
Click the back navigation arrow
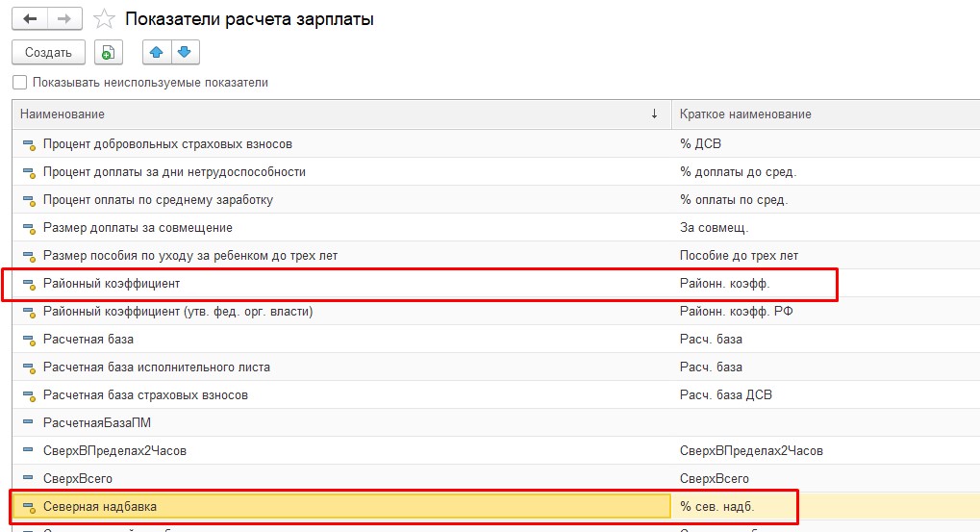(x=30, y=19)
